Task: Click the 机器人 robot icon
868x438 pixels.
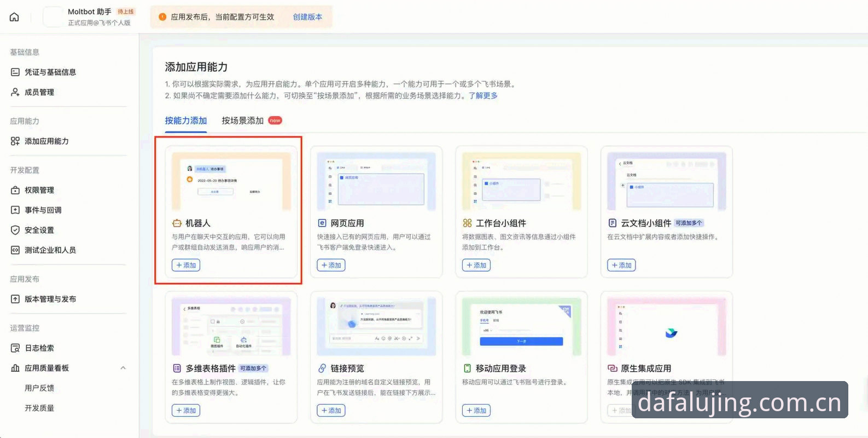Action: coord(177,223)
